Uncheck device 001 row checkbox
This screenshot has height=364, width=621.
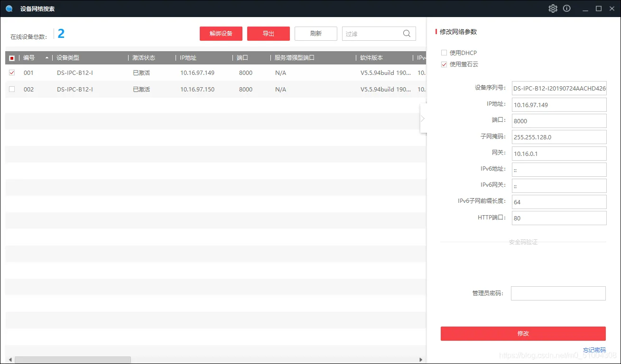tap(12, 73)
